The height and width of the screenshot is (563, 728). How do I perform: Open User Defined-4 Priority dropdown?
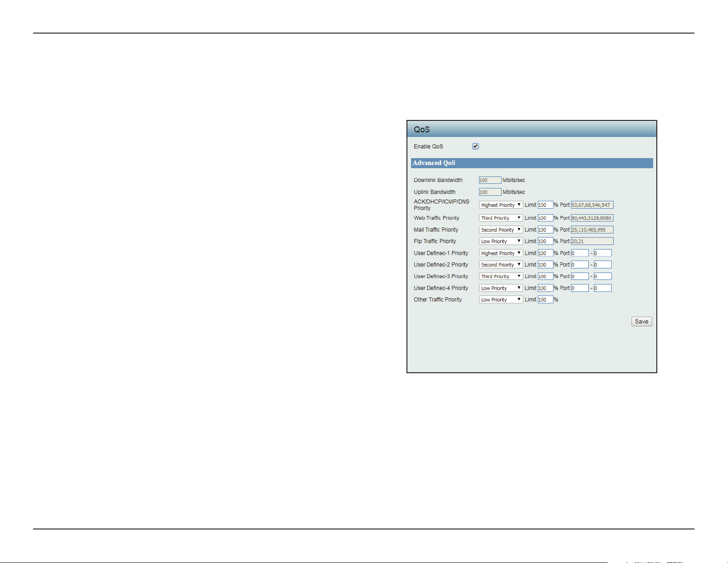tap(501, 288)
